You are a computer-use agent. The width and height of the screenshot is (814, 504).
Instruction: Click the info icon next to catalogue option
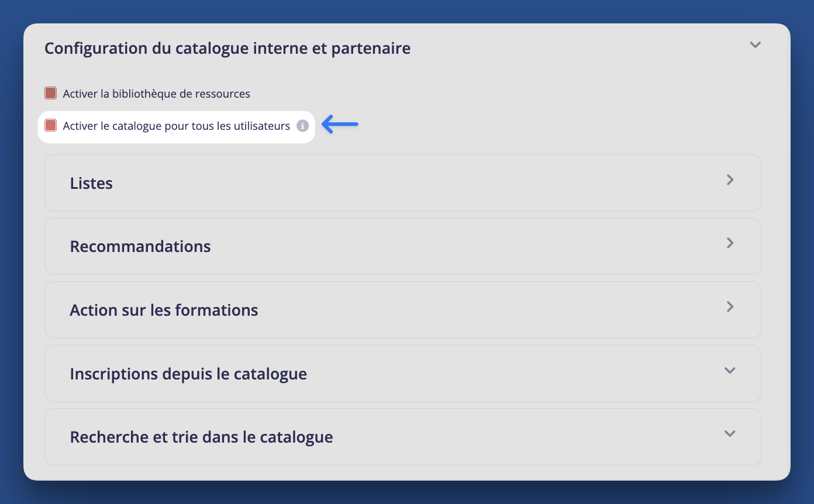302,126
